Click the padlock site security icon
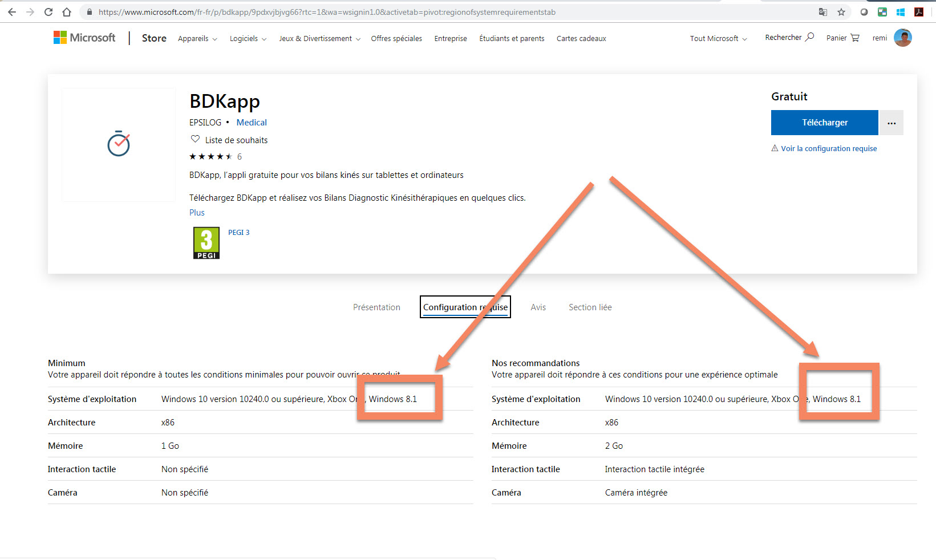Screen dimensions: 936x560 point(90,12)
